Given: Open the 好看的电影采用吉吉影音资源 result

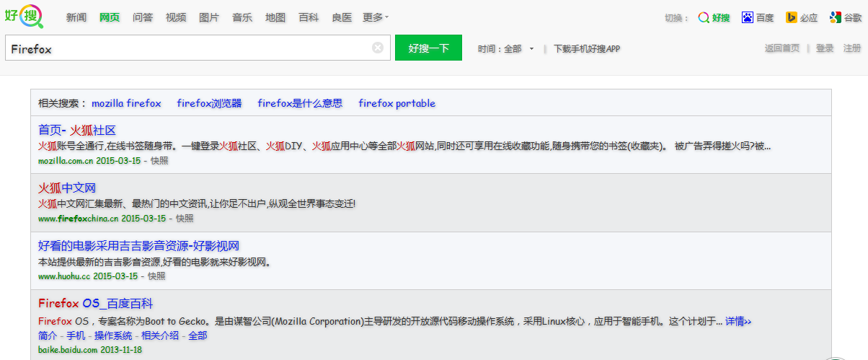Looking at the screenshot, I should pos(138,246).
